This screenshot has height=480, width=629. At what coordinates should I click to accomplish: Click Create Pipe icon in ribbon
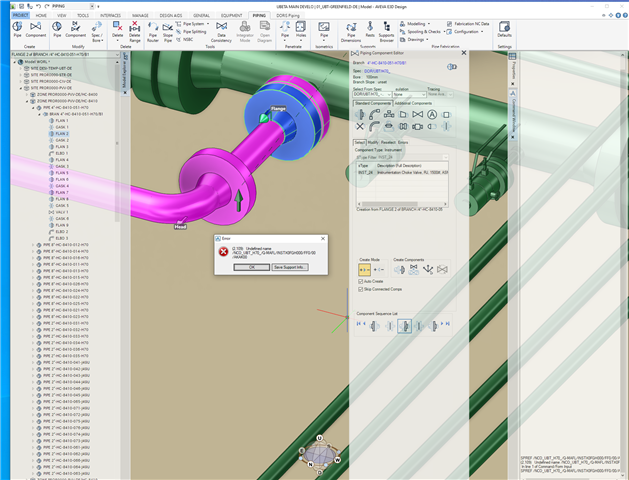tap(17, 30)
